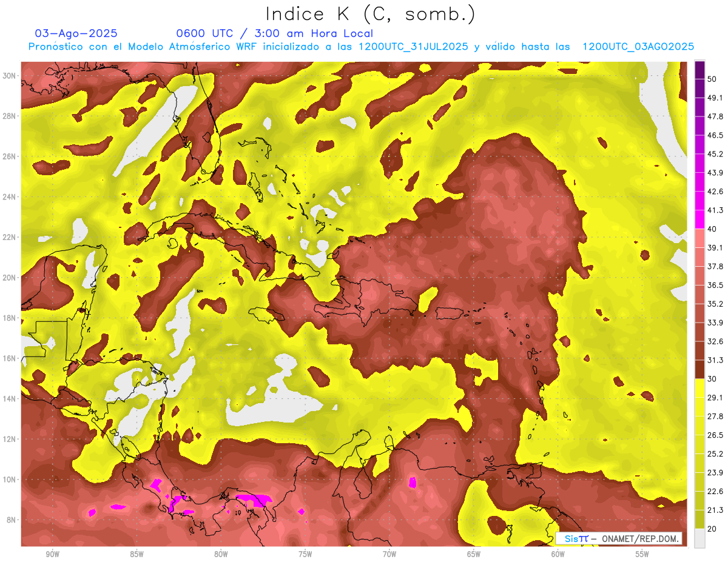Click the '31.3' value on the color scale
Viewport: 728px width, 562px height.
pyautogui.click(x=715, y=360)
